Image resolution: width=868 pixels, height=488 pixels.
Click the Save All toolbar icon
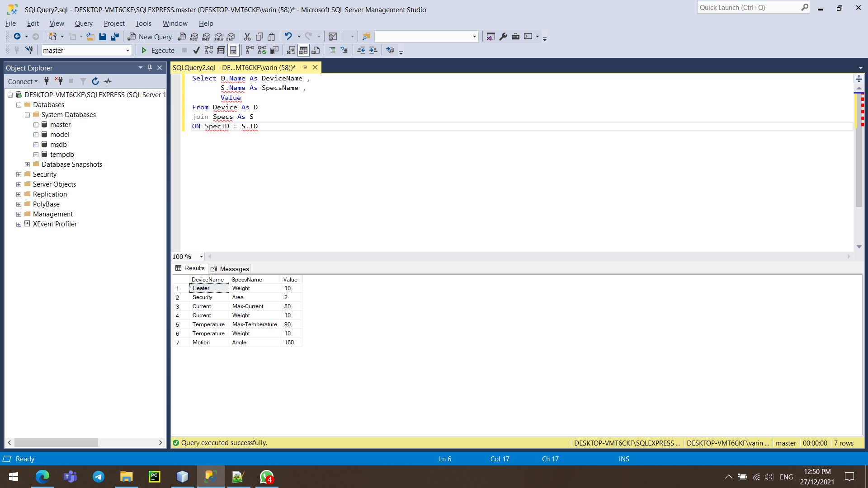(115, 37)
